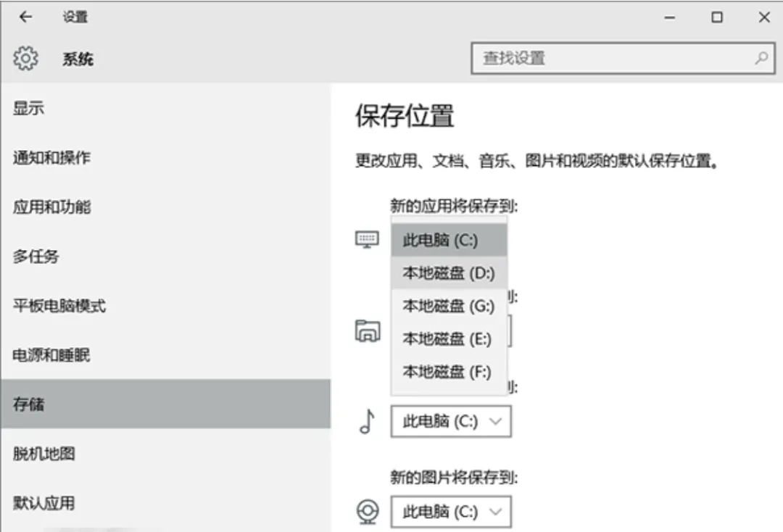783x532 pixels.
Task: Click the folder icon for documents save location
Action: [x=368, y=330]
